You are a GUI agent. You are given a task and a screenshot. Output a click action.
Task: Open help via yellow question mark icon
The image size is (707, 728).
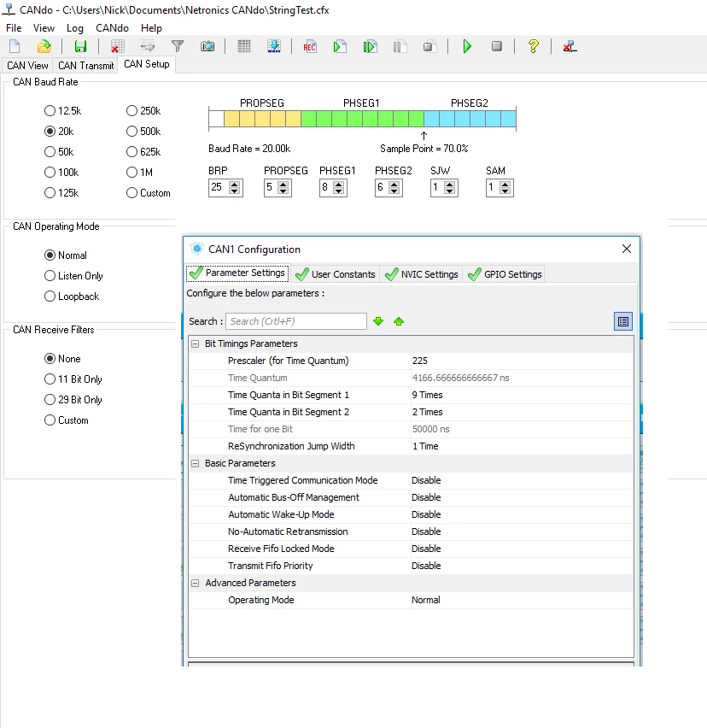point(534,46)
